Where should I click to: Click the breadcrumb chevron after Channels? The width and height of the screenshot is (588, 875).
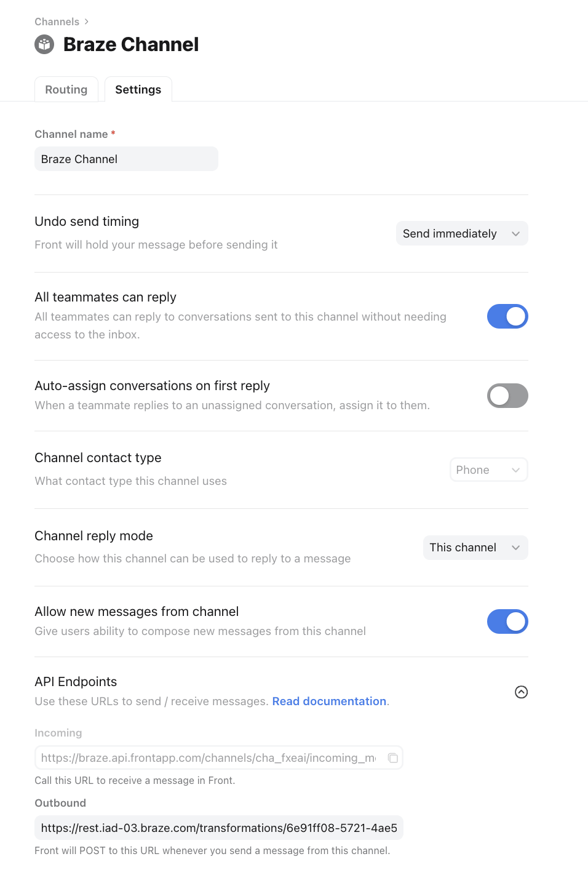pyautogui.click(x=87, y=22)
